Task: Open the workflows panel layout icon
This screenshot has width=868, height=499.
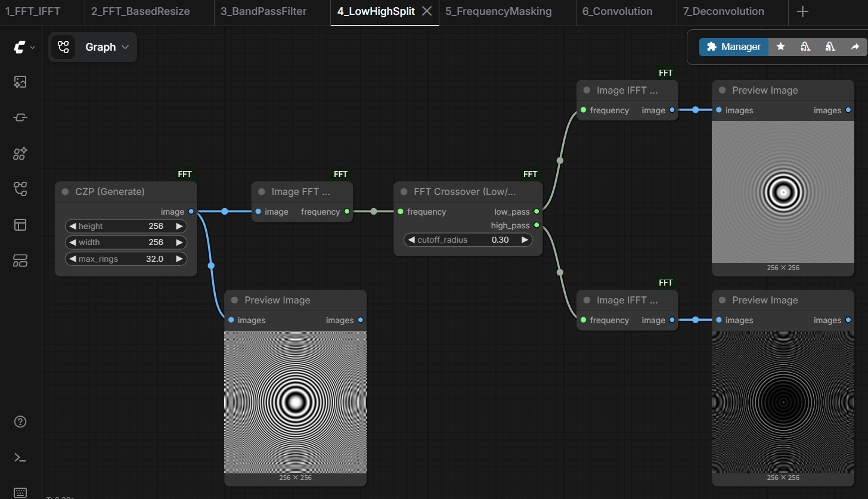Action: pos(20,225)
